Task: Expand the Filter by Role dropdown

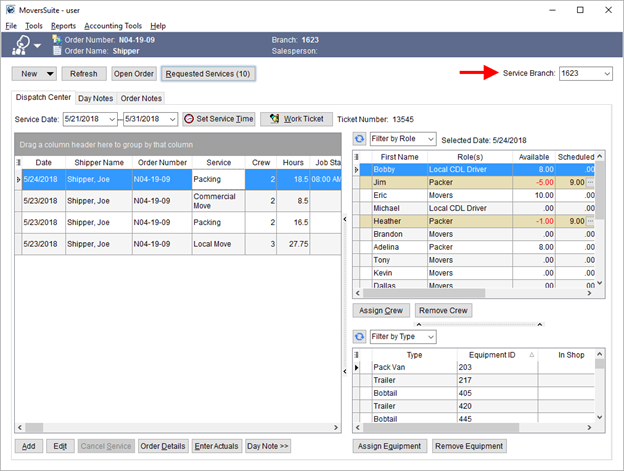Action: (430, 139)
